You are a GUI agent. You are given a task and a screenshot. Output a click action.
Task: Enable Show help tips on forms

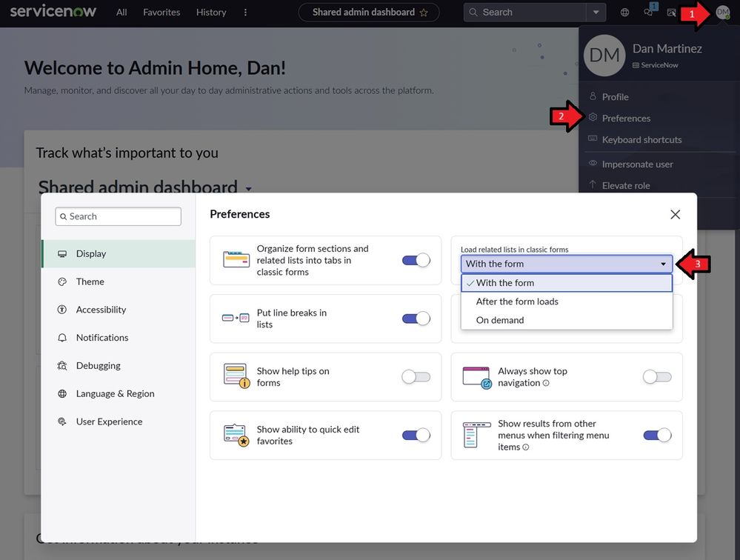point(416,377)
